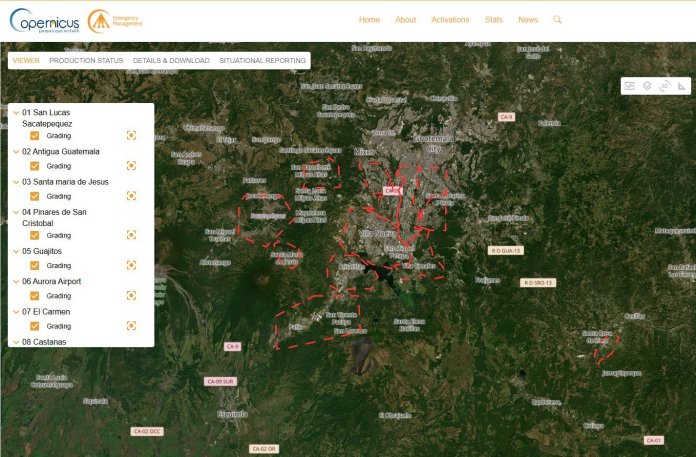Click the Guatemala City map label
The height and width of the screenshot is (457, 696).
tap(434, 144)
